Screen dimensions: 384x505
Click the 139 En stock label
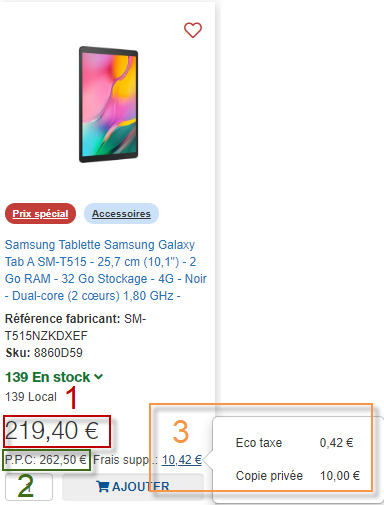(48, 377)
